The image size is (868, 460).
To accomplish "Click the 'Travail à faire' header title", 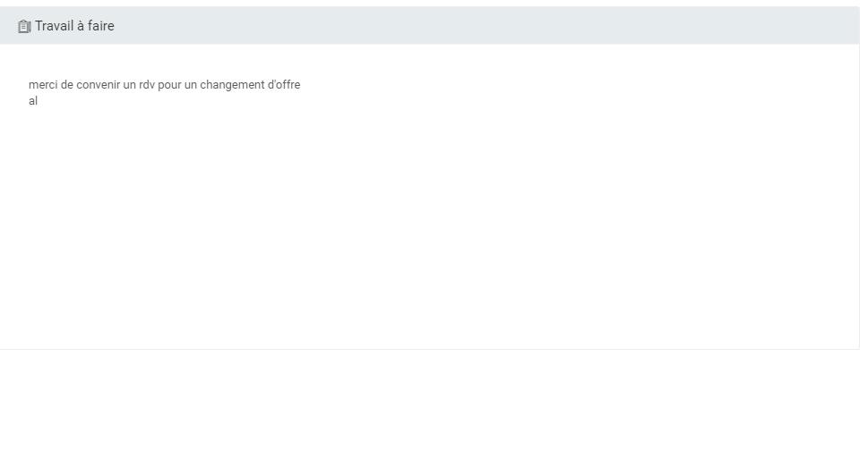I will pyautogui.click(x=74, y=26).
